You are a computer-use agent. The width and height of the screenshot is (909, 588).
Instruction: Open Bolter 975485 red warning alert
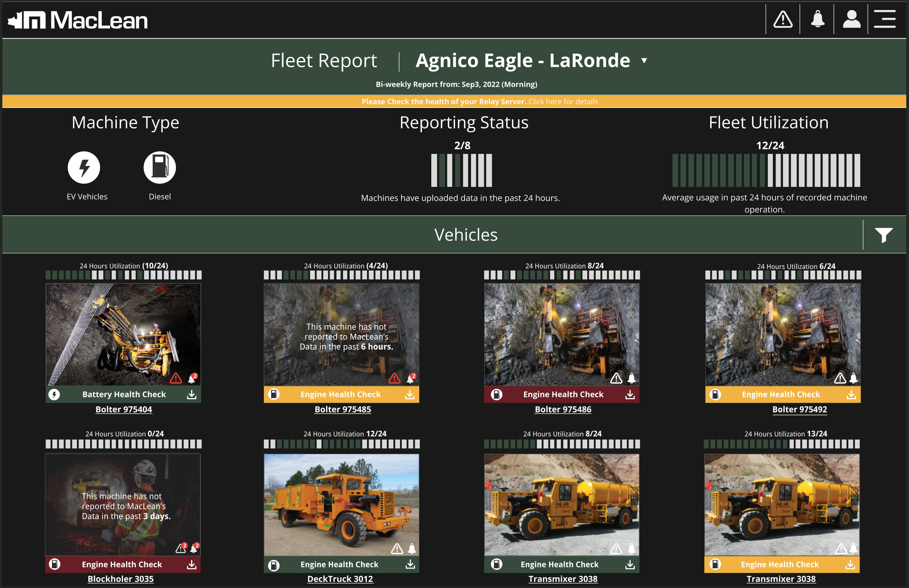395,378
